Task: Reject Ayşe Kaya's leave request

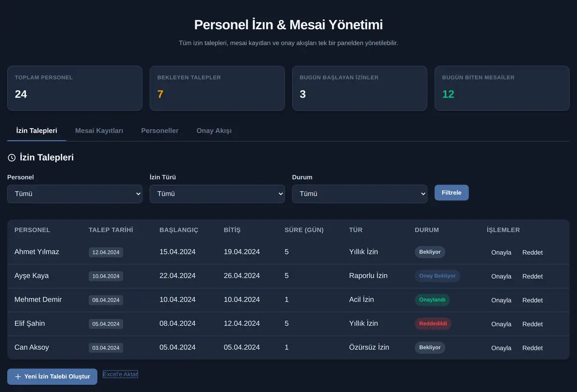Action: (x=532, y=276)
